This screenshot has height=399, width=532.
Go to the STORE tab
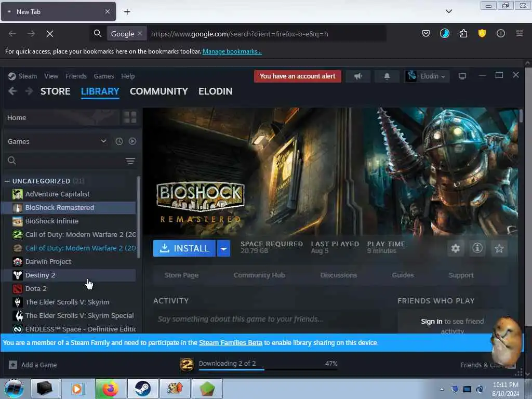[55, 91]
